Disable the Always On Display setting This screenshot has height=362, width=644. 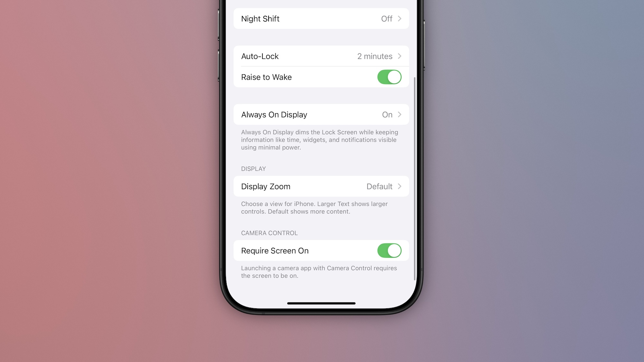click(x=321, y=115)
